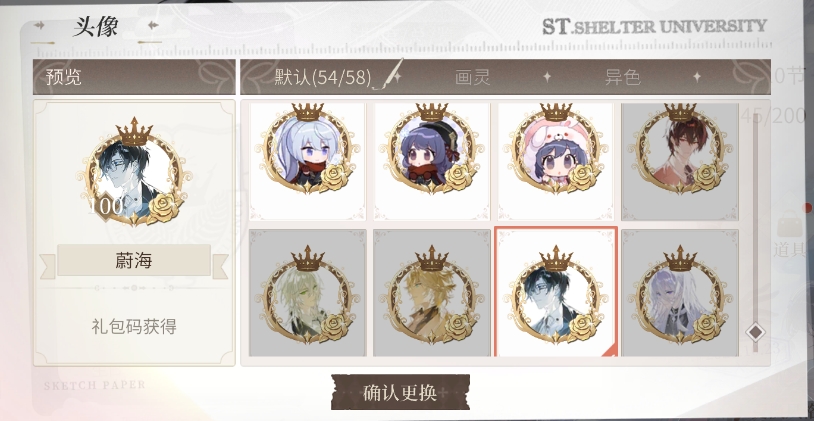Click the 礼包码获得 acquisition text

coord(134,327)
